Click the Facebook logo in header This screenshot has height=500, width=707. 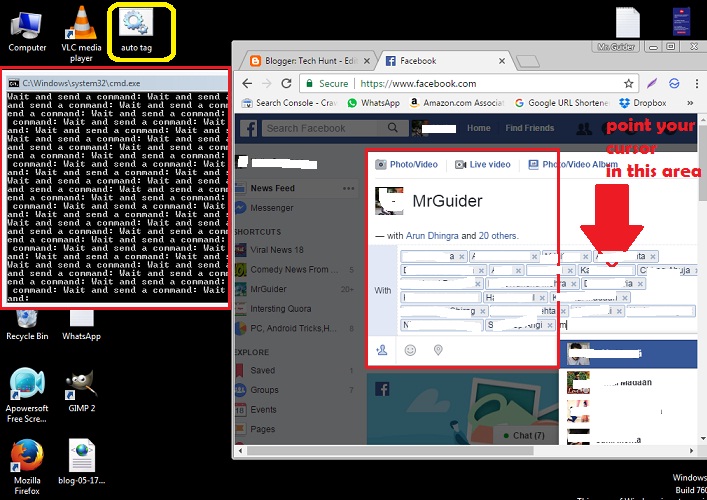[248, 128]
